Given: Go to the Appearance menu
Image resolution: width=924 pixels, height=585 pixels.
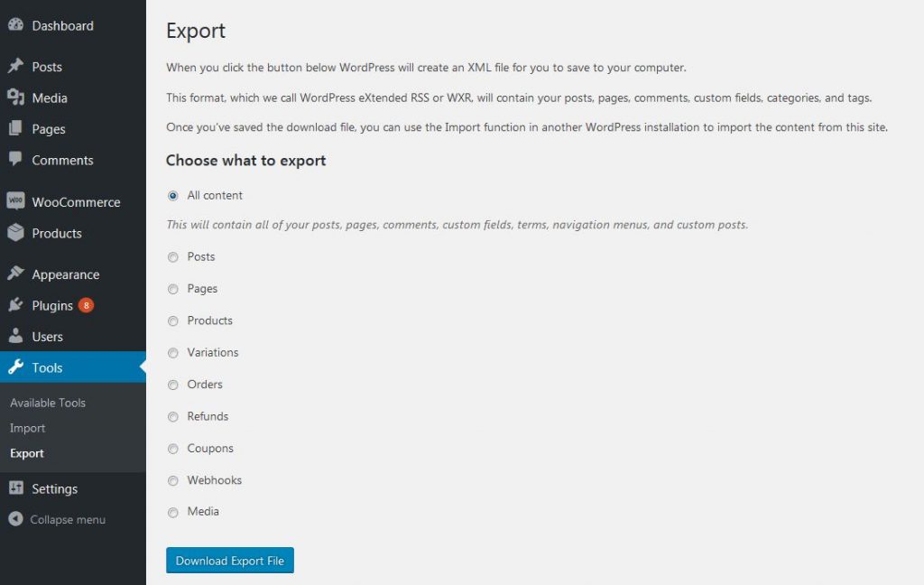Looking at the screenshot, I should pos(65,274).
